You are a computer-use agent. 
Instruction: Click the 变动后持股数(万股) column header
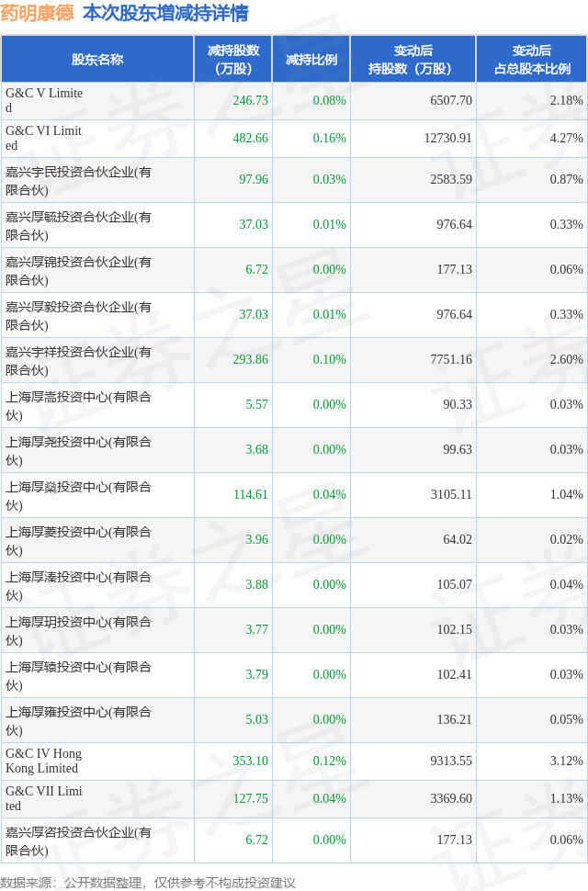[413, 60]
